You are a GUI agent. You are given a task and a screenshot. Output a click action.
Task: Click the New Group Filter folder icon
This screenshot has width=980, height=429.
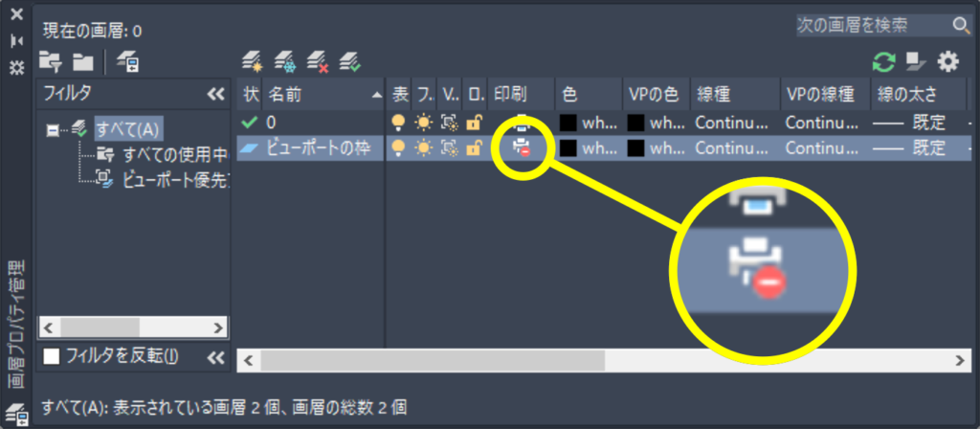pyautogui.click(x=82, y=61)
